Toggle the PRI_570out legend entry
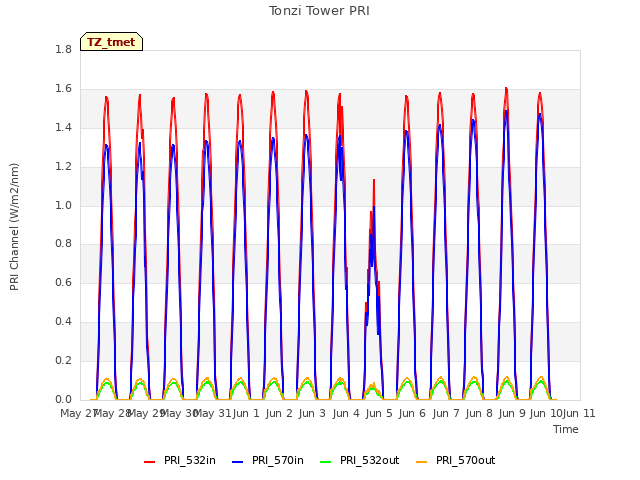Image resolution: width=640 pixels, height=480 pixels. (456, 460)
